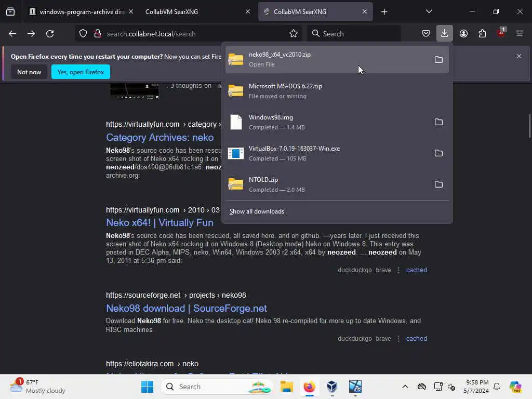The height and width of the screenshot is (399, 532).
Task: Show NTOLD.zip in folder
Action: (438, 184)
